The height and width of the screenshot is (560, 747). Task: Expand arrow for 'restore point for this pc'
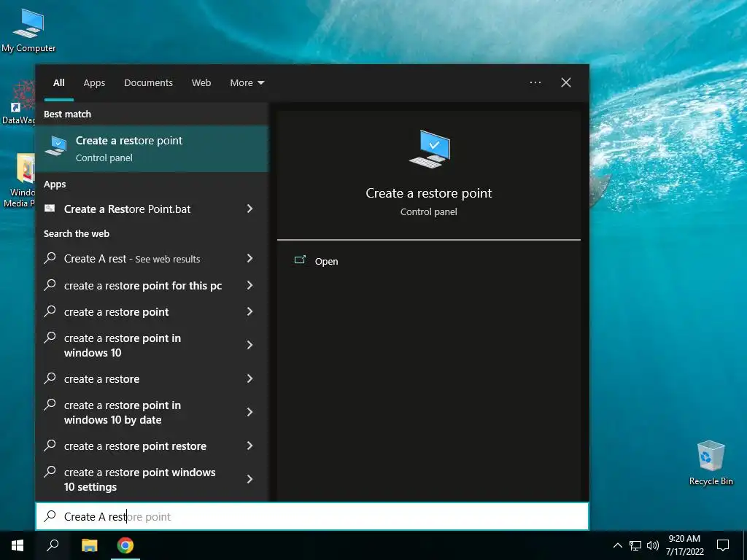click(250, 285)
